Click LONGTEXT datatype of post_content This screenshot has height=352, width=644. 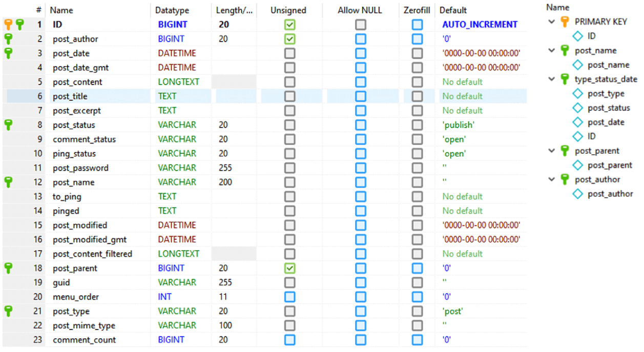178,82
